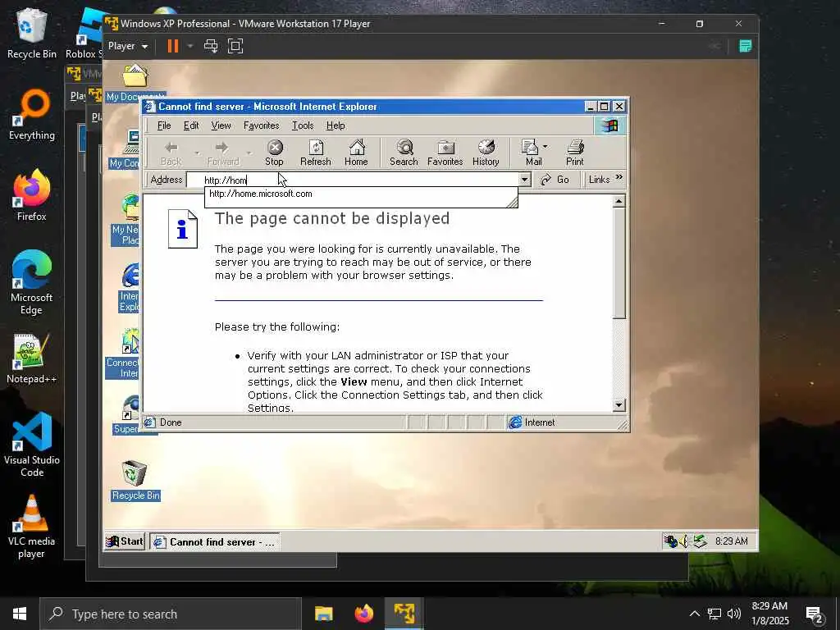This screenshot has height=630, width=840.
Task: Open the Windows 10 Start menu
Action: click(x=20, y=614)
